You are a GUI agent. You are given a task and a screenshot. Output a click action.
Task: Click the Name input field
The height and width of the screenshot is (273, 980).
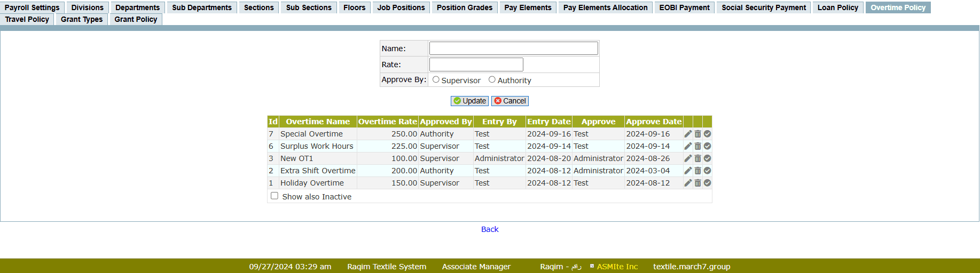pos(513,49)
